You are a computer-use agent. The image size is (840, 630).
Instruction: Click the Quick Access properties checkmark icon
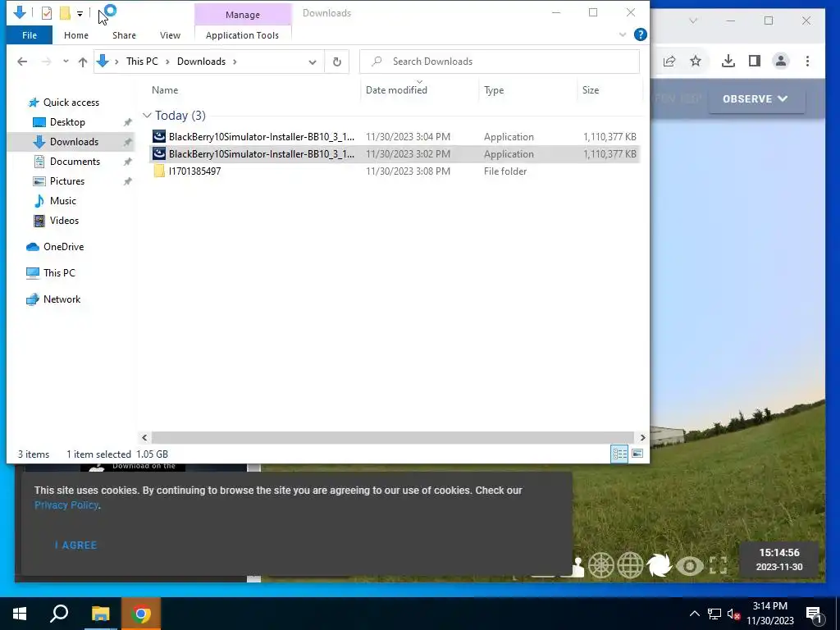[47, 13]
